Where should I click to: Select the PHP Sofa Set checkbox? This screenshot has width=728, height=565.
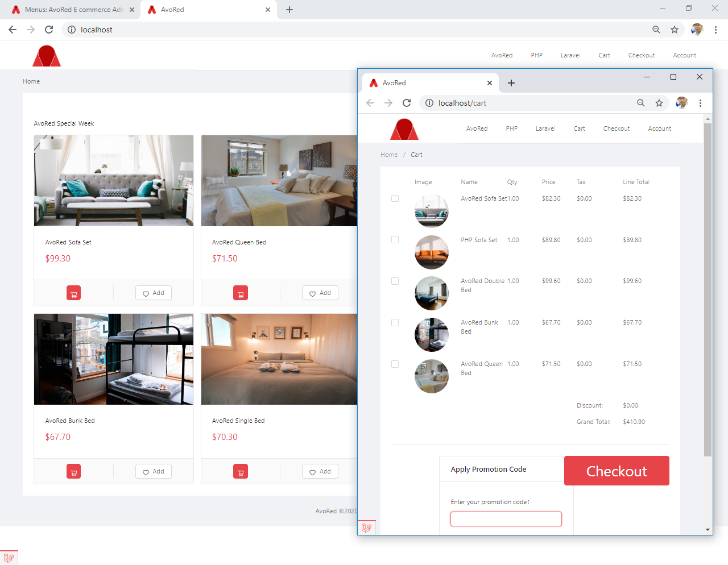395,240
